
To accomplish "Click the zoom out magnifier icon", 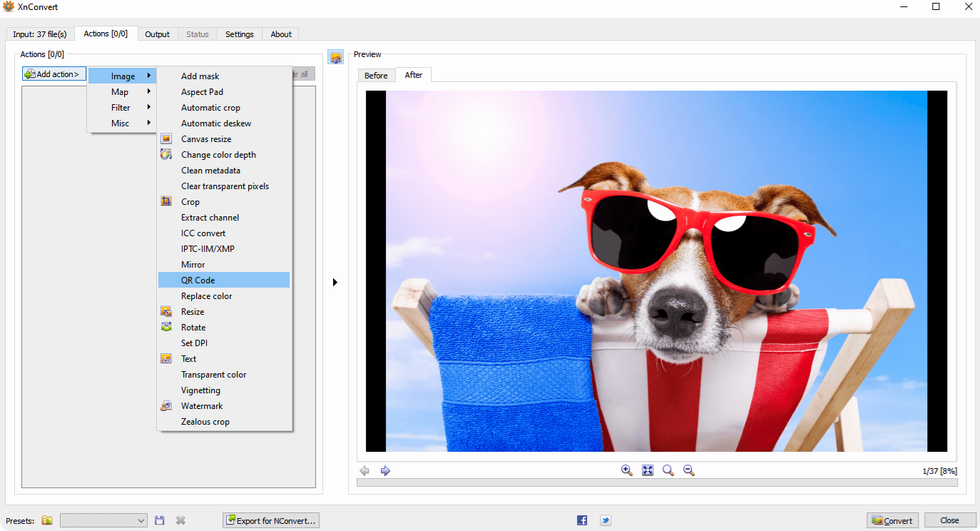I will pyautogui.click(x=689, y=470).
